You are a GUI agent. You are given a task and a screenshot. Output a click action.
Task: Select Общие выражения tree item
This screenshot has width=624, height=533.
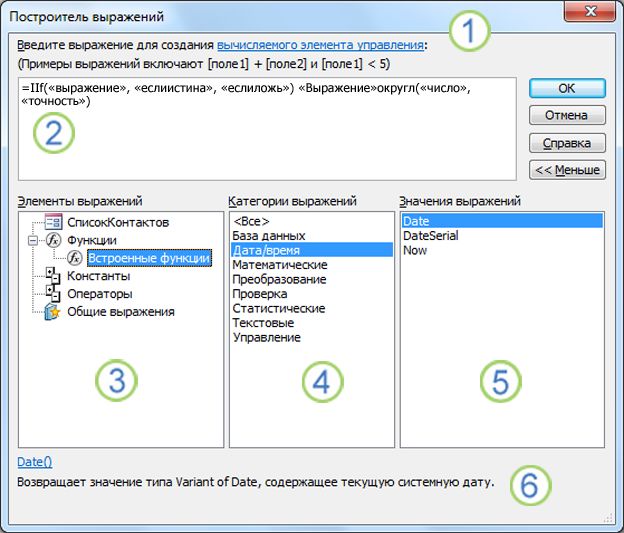click(121, 312)
